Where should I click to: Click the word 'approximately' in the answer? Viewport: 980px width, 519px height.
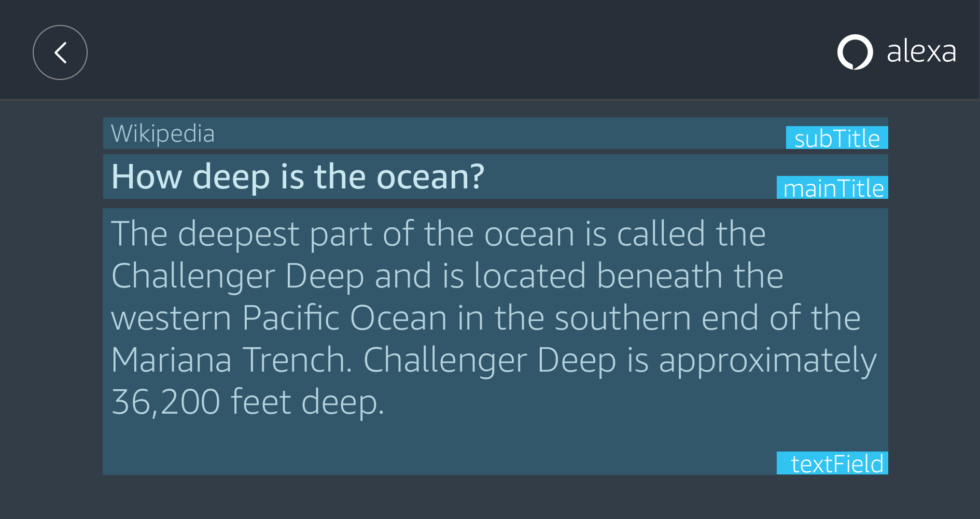767,360
